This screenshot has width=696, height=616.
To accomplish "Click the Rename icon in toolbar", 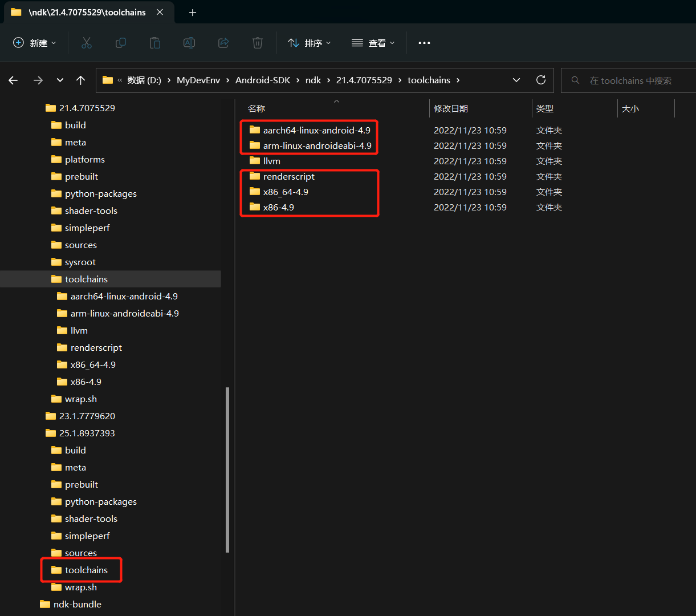I will [189, 43].
